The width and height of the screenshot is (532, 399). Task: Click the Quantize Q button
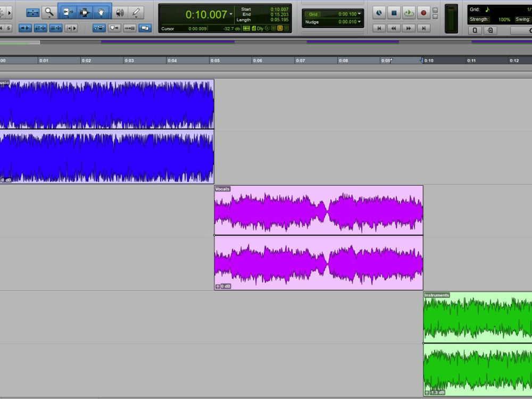point(475,30)
